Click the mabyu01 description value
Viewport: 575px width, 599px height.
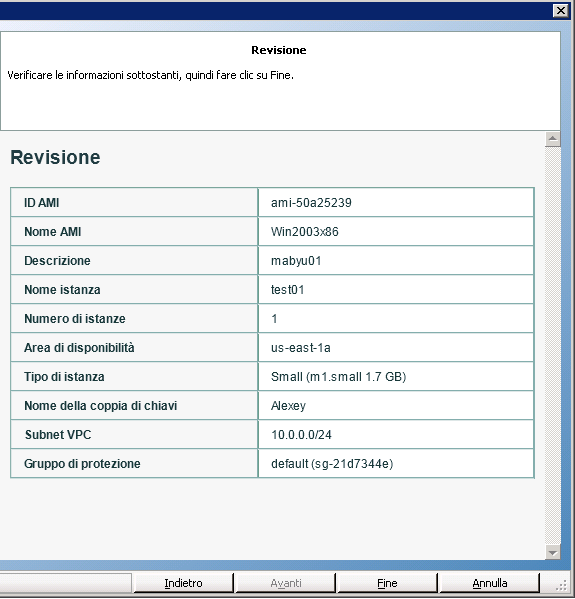pos(296,261)
